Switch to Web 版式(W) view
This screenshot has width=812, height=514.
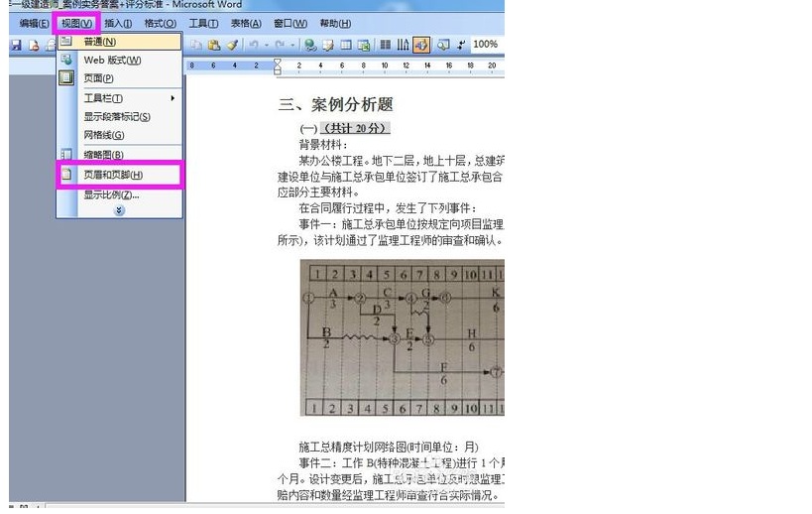[119, 61]
